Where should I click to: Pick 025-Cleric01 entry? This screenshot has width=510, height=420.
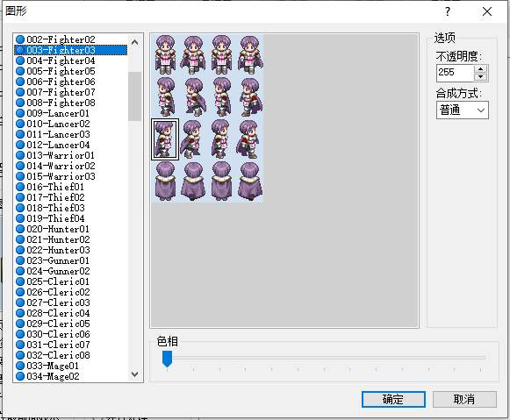(71, 281)
